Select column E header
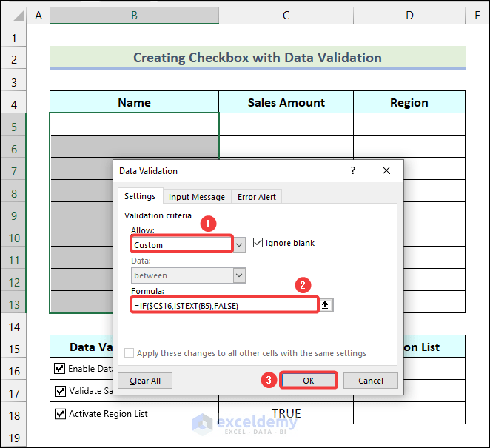This screenshot has width=490, height=448. 477,16
